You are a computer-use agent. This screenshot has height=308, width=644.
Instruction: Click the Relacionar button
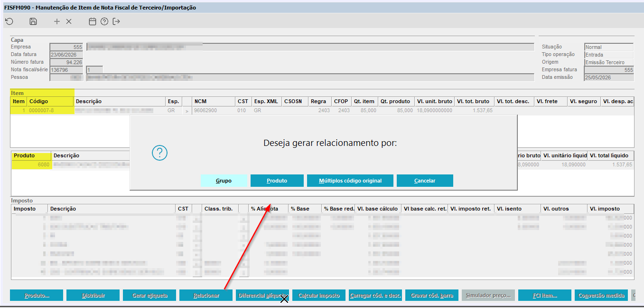(x=206, y=295)
